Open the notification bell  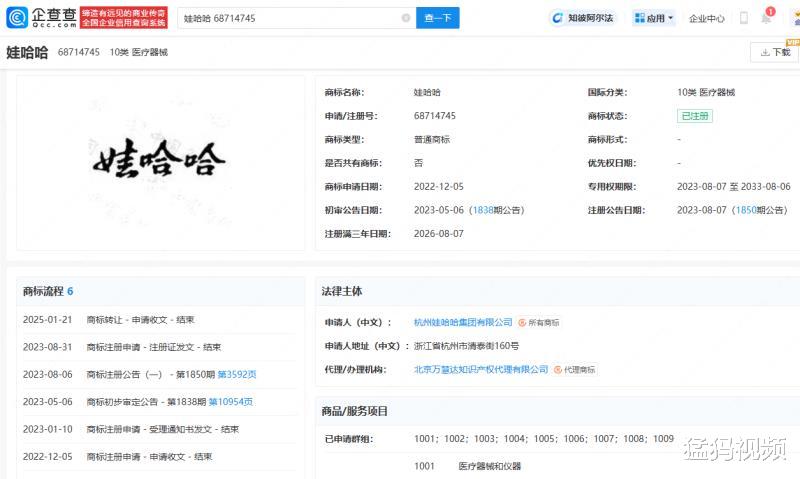[767, 17]
